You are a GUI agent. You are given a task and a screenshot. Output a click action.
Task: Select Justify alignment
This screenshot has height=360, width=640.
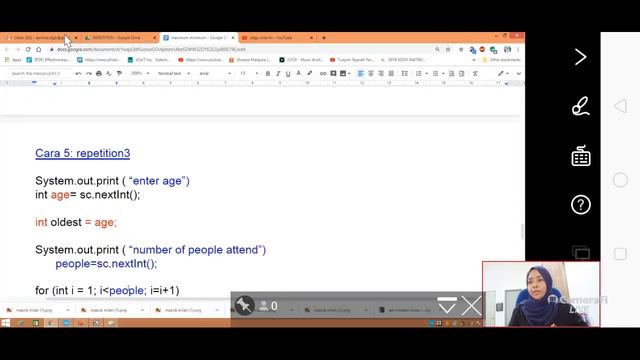click(391, 73)
